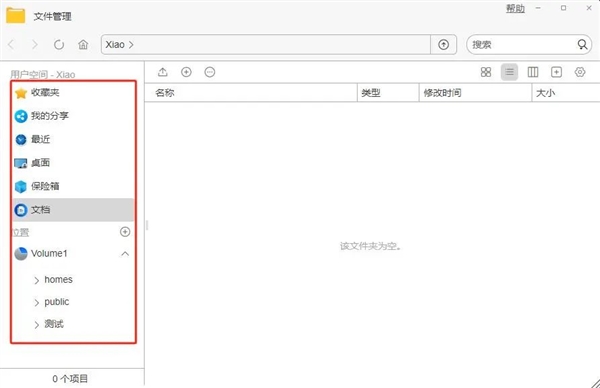Viewport: 600px width, 388px height.
Task: Select the 测试 folder
Action: tap(54, 324)
